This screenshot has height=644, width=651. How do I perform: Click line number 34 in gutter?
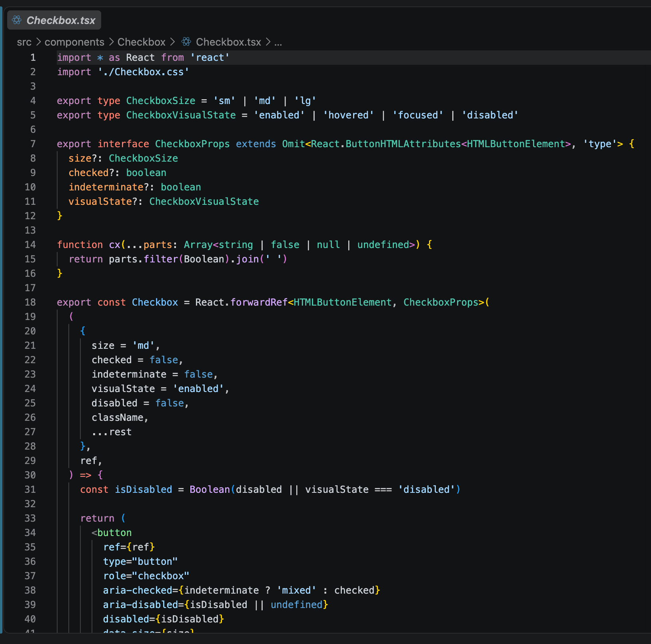pos(30,533)
